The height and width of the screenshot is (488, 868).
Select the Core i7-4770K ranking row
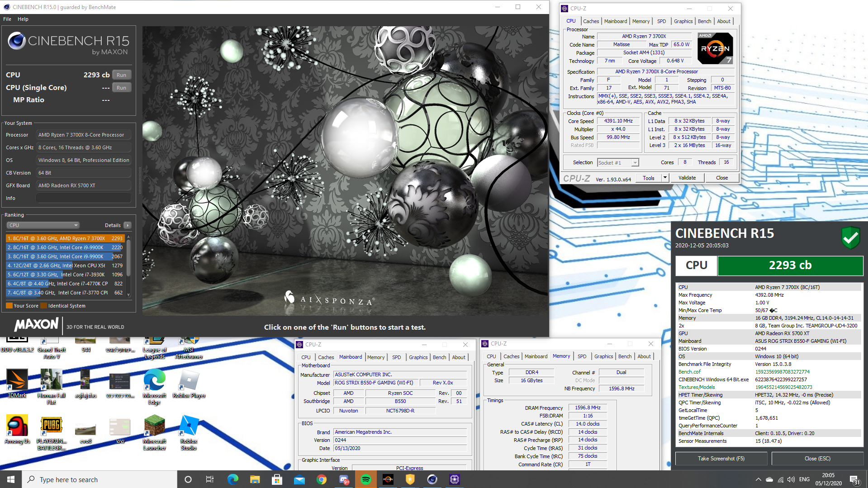pyautogui.click(x=65, y=284)
